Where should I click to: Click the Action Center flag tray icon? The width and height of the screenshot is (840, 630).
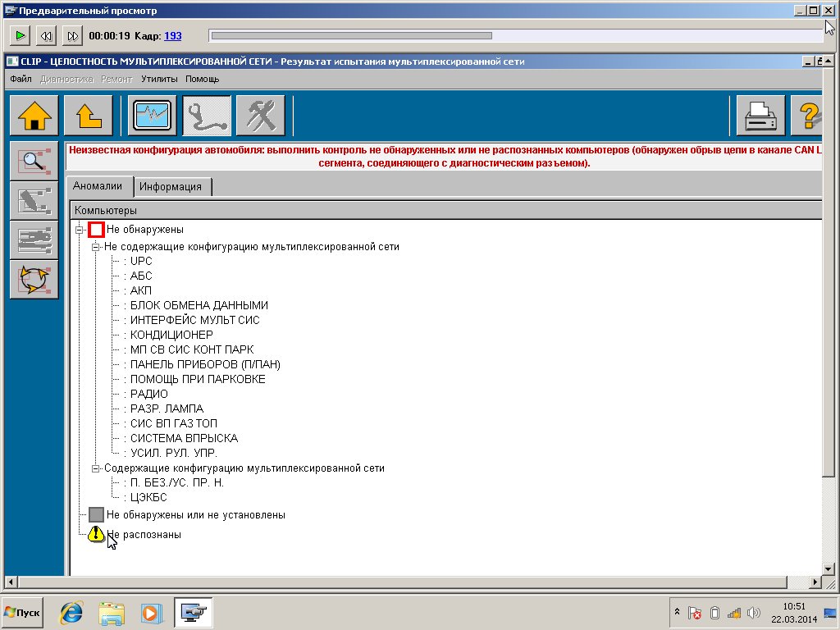695,613
